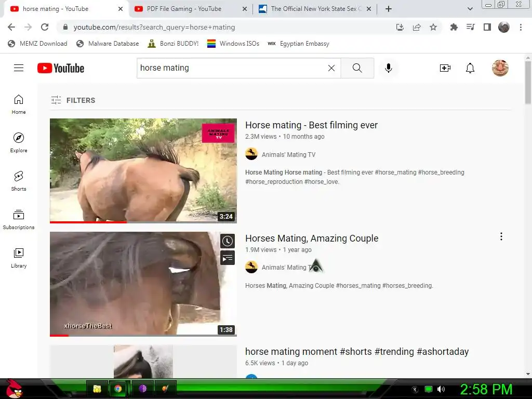Open the extensions puzzle icon
This screenshot has width=532, height=399.
pos(454,27)
